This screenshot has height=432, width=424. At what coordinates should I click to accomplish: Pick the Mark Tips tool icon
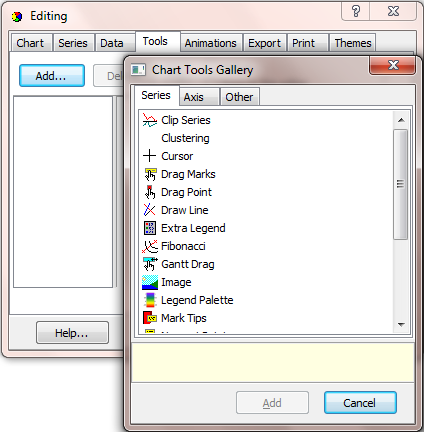pyautogui.click(x=150, y=318)
